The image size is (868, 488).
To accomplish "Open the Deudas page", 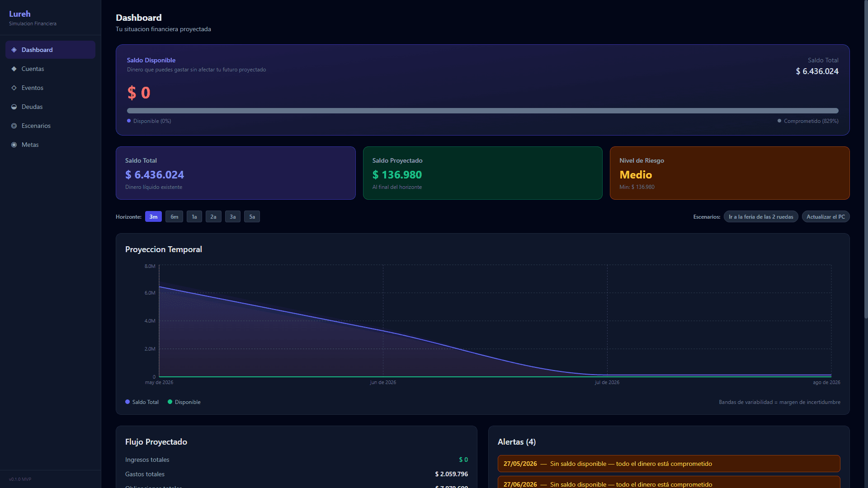I will 50,107.
